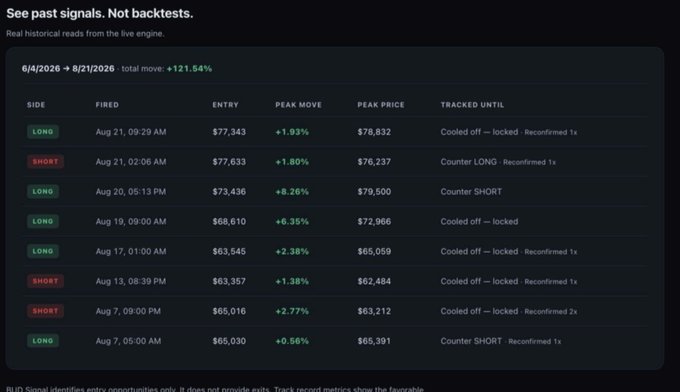Screen dimensions: 680x392
Task: Click the heading See past signals. Not backtests.
Action: point(100,13)
